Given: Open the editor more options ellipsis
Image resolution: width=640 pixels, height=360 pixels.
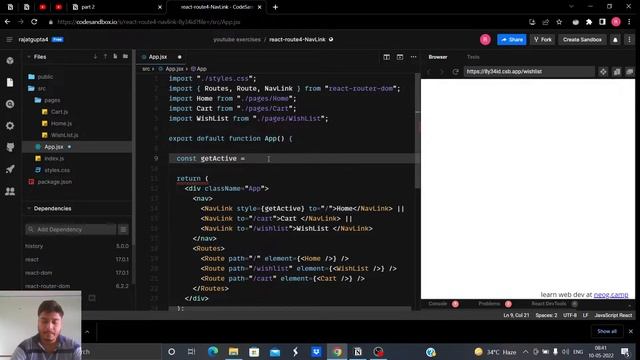Looking at the screenshot, I should (413, 57).
